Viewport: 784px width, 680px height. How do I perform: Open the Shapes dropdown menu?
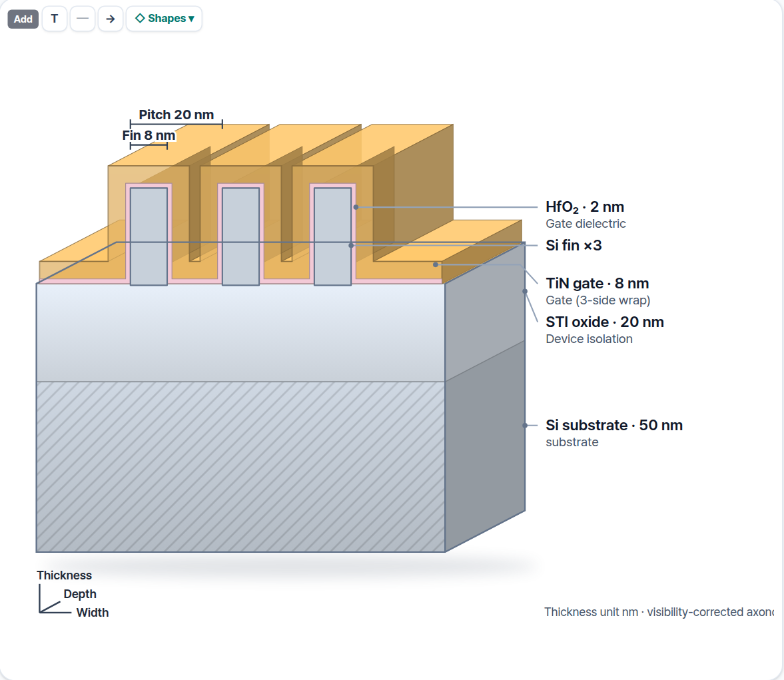(164, 19)
